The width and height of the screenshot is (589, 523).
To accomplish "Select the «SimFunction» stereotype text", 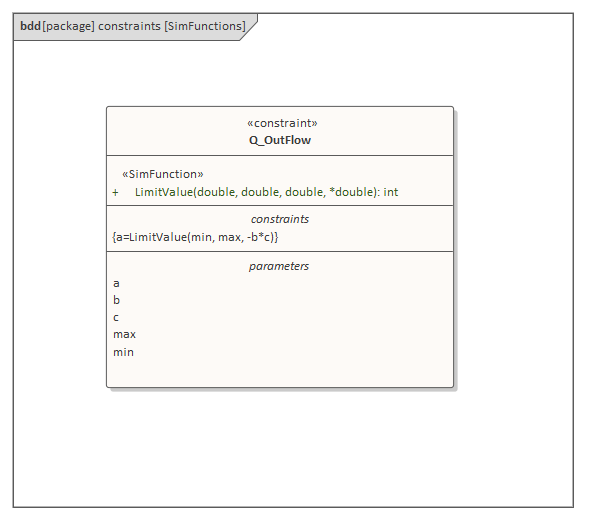I will [x=163, y=174].
